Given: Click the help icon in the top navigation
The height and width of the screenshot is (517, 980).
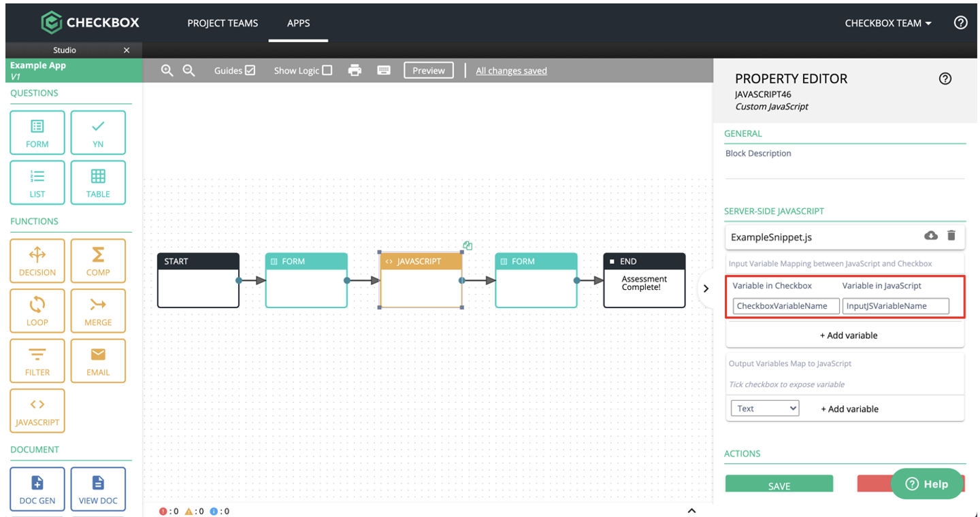Looking at the screenshot, I should 960,22.
